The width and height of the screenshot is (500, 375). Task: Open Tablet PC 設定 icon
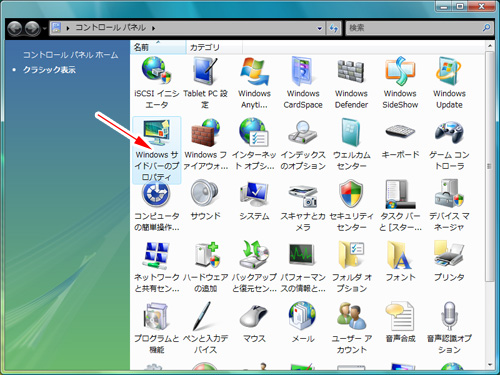(x=205, y=71)
